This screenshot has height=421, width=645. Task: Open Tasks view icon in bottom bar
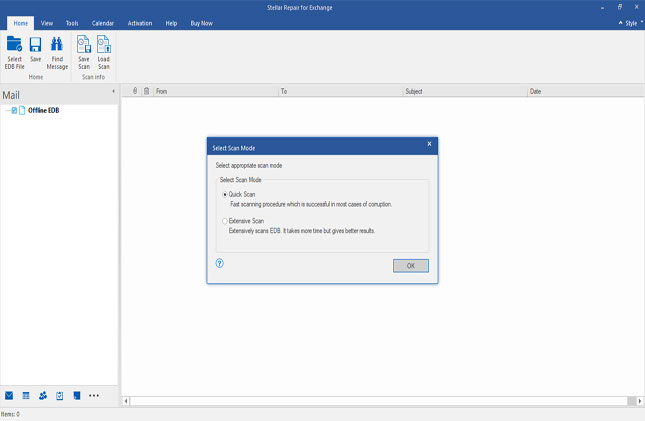pos(60,395)
